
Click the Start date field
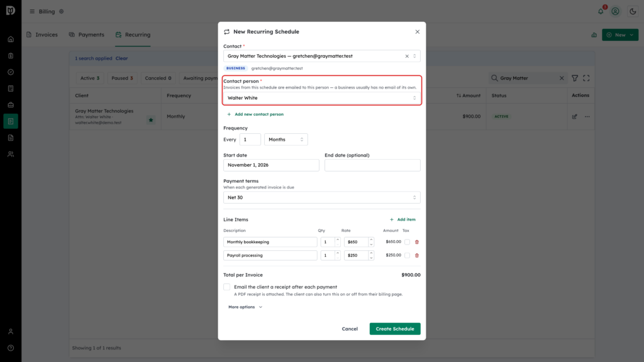[271, 165]
